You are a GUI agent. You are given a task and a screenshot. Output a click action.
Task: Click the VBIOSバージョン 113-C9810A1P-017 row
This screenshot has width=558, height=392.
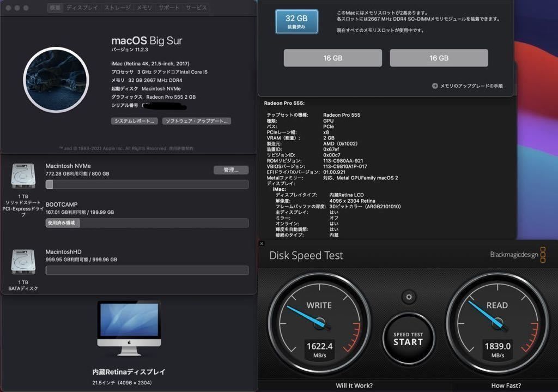(317, 166)
